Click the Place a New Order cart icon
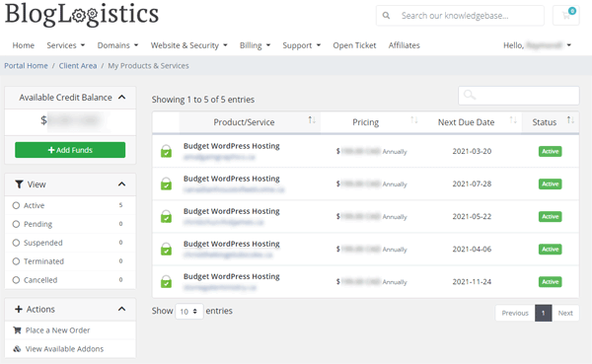This screenshot has width=592, height=364. click(x=17, y=330)
